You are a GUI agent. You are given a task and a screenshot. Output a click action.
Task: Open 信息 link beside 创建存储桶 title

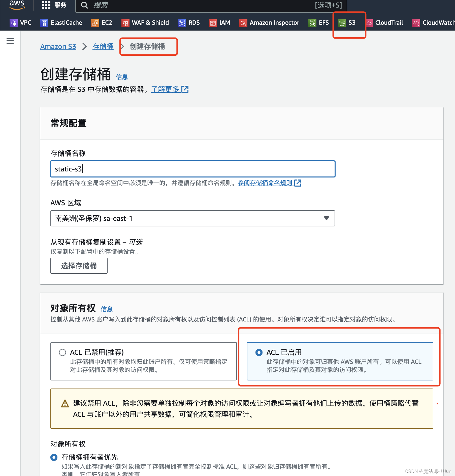[x=122, y=77]
